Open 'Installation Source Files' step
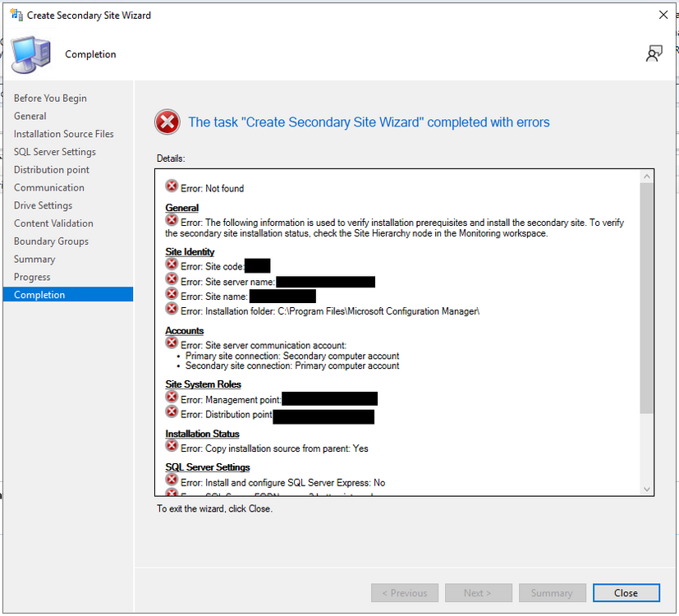The height and width of the screenshot is (616, 679). tap(64, 134)
